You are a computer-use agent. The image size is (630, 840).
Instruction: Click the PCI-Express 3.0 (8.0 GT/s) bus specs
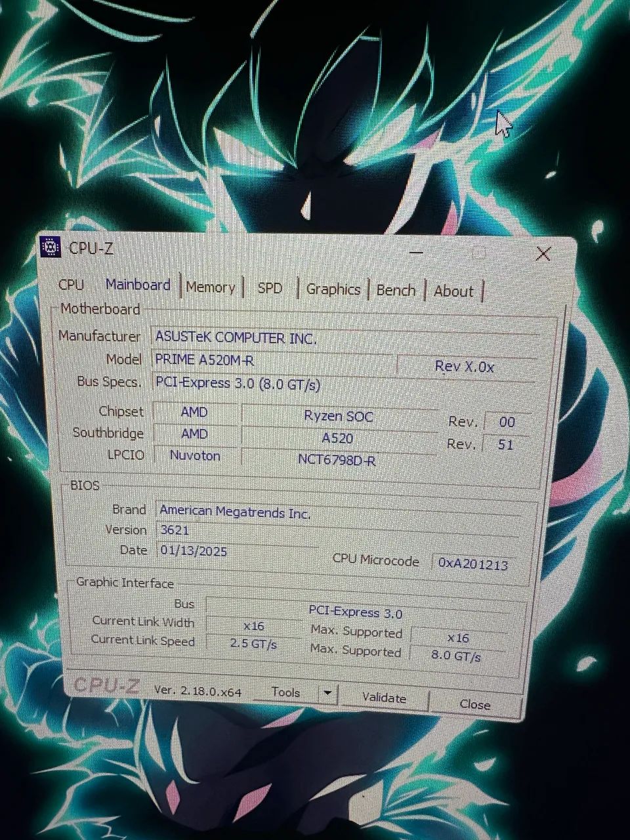pos(345,385)
